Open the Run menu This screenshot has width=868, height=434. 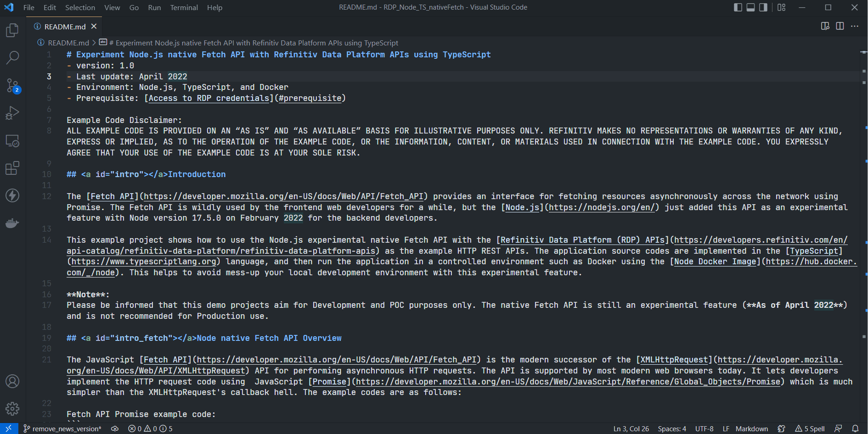point(154,7)
